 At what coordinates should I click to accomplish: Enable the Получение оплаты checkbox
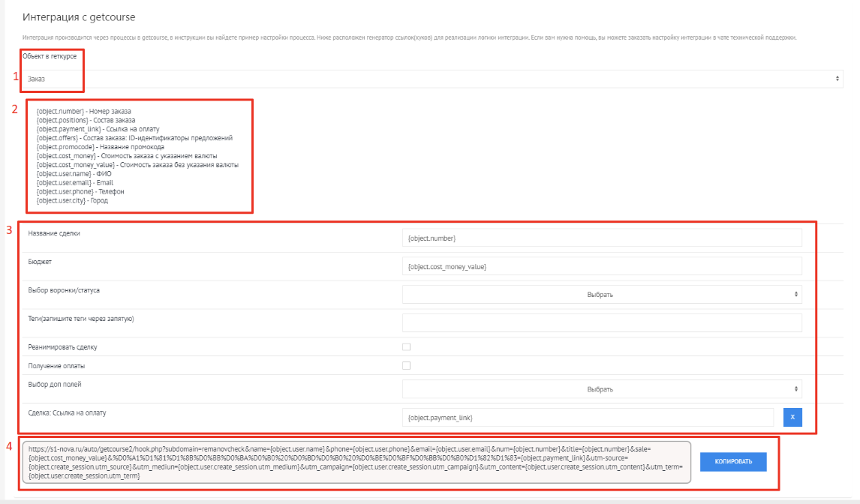(406, 367)
